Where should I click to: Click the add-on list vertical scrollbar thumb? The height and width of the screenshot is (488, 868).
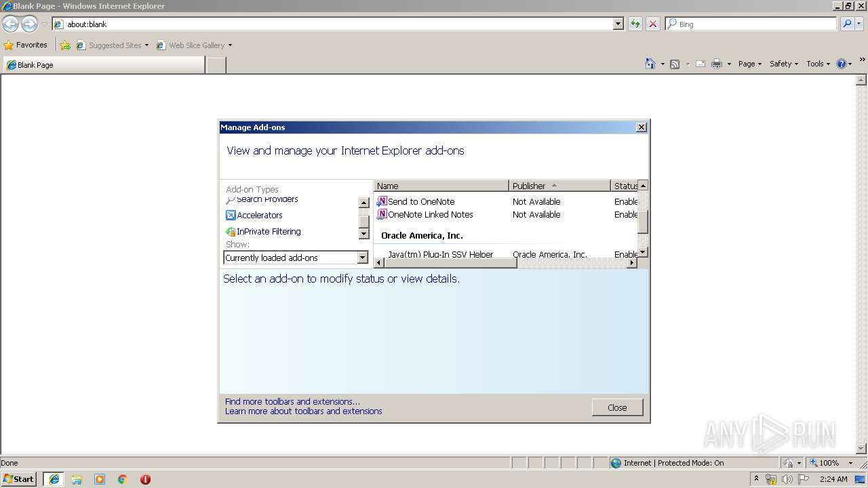[x=643, y=222]
